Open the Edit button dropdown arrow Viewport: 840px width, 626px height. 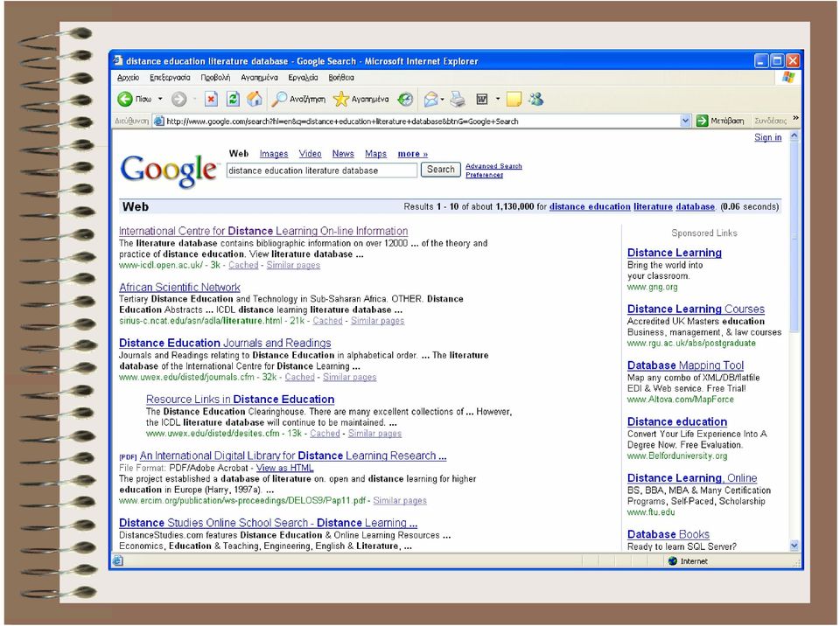[x=498, y=99]
